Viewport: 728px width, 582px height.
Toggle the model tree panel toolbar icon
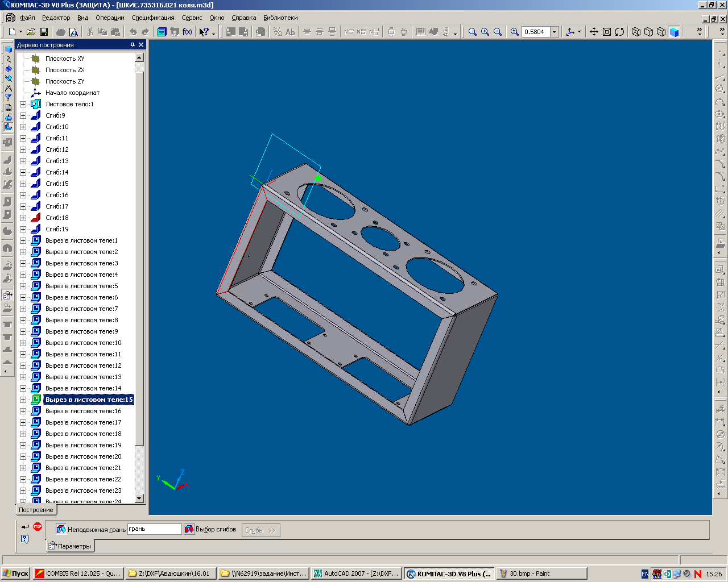tap(162, 32)
